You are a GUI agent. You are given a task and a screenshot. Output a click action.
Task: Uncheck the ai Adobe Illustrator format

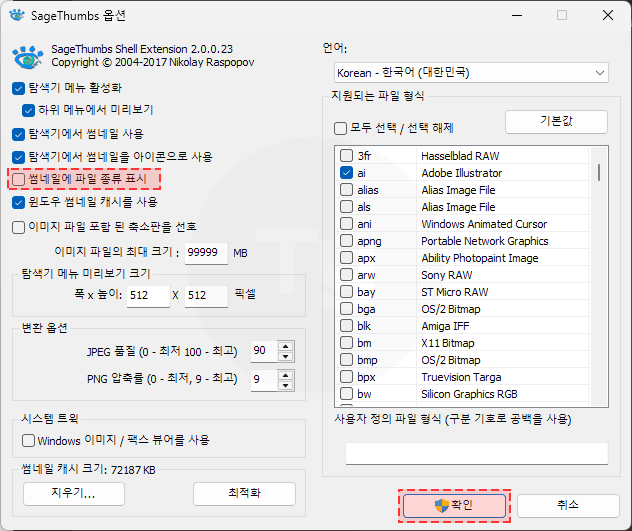(346, 173)
